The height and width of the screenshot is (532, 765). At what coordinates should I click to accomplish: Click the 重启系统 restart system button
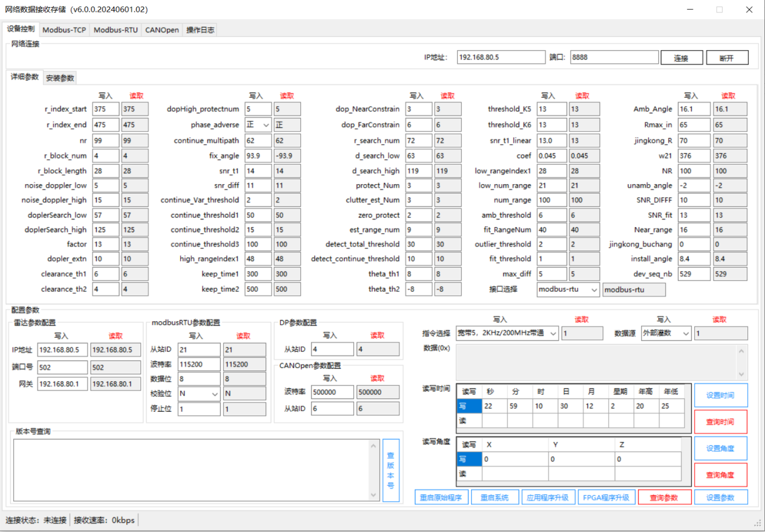pyautogui.click(x=495, y=497)
